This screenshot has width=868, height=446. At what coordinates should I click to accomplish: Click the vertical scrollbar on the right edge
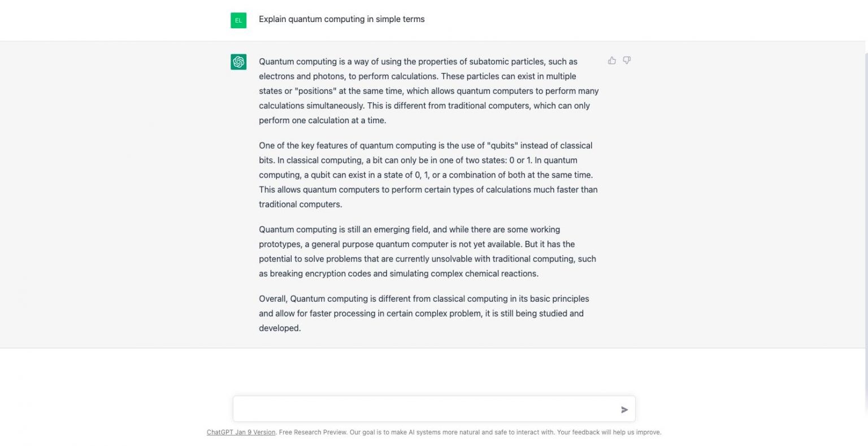(x=865, y=226)
